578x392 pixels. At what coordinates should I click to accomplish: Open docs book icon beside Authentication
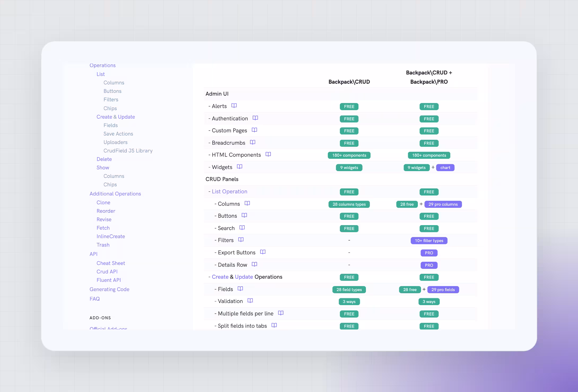click(x=255, y=118)
